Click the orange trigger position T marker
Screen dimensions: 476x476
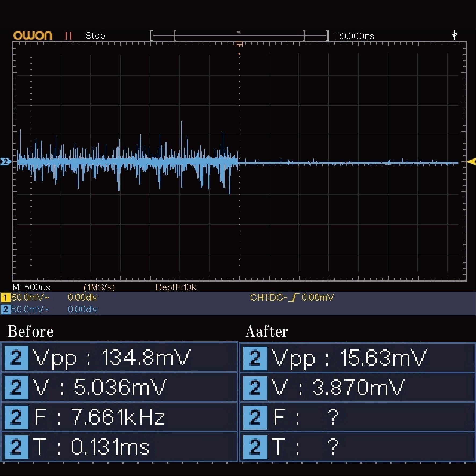[x=239, y=45]
